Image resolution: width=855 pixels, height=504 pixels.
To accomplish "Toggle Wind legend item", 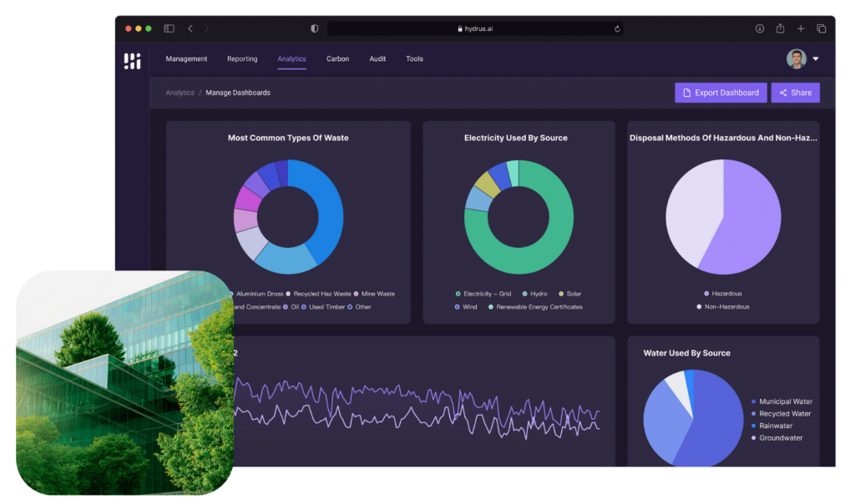I will 466,307.
